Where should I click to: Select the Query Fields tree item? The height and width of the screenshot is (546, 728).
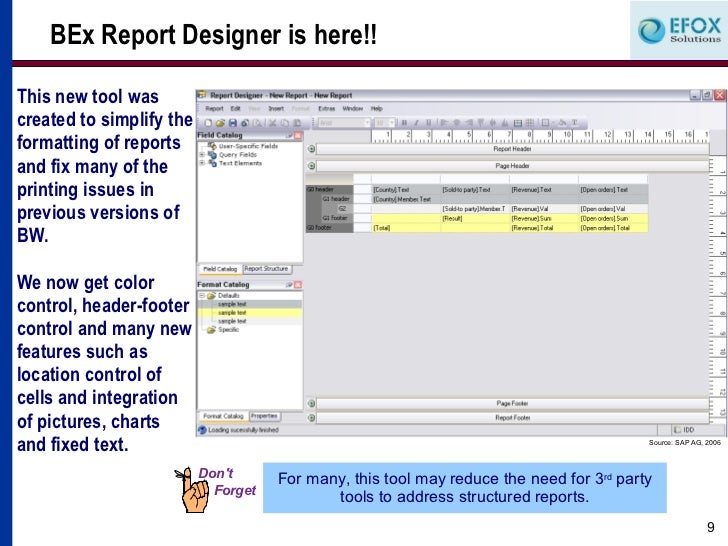coord(238,155)
